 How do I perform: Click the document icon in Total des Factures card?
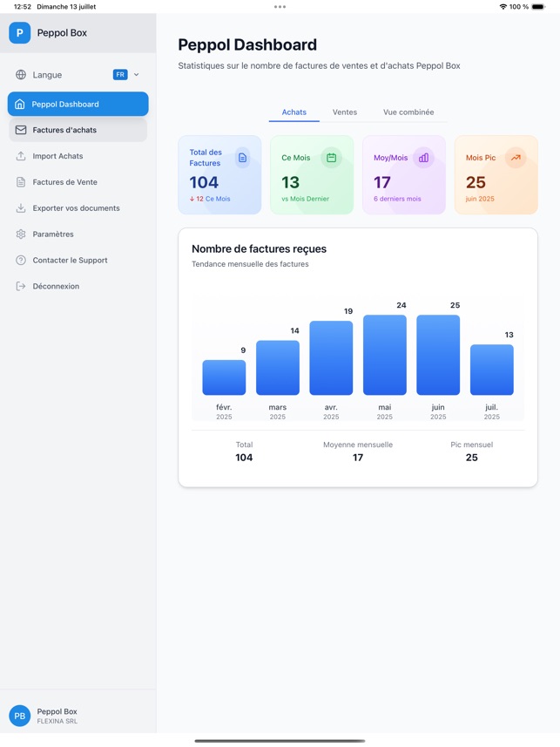(x=242, y=158)
